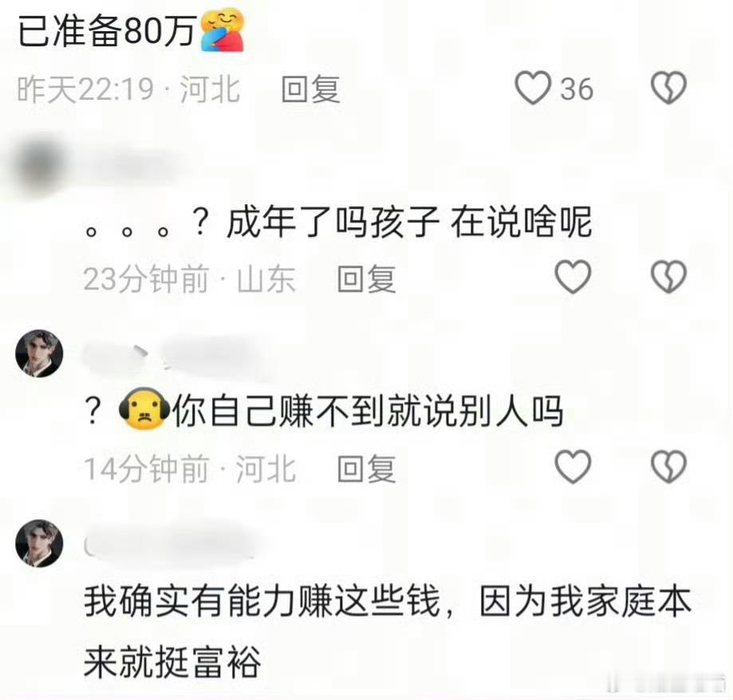The image size is (733, 700).
Task: Tap the headphone emoji in the reply
Action: click(x=144, y=409)
